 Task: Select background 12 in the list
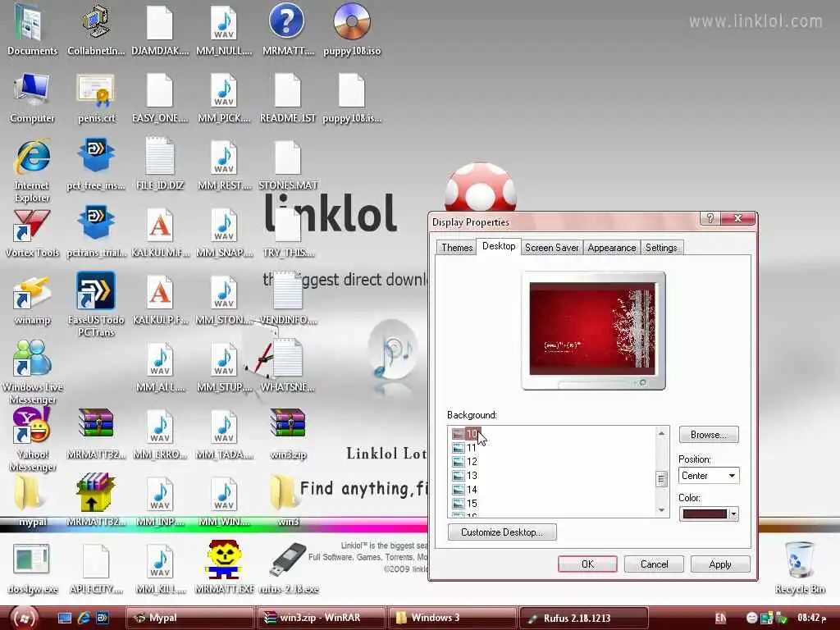coord(465,461)
